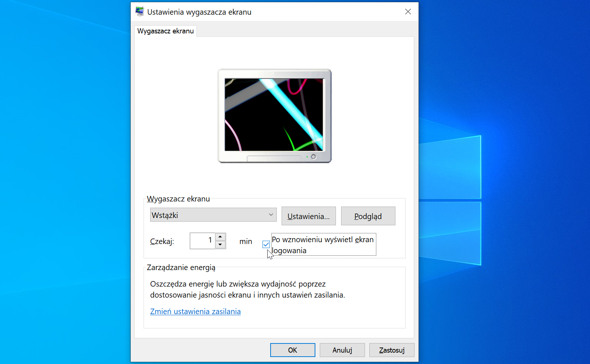Viewport: 590px width, 364px height.
Task: Click the Anuluj button
Action: tap(342, 350)
